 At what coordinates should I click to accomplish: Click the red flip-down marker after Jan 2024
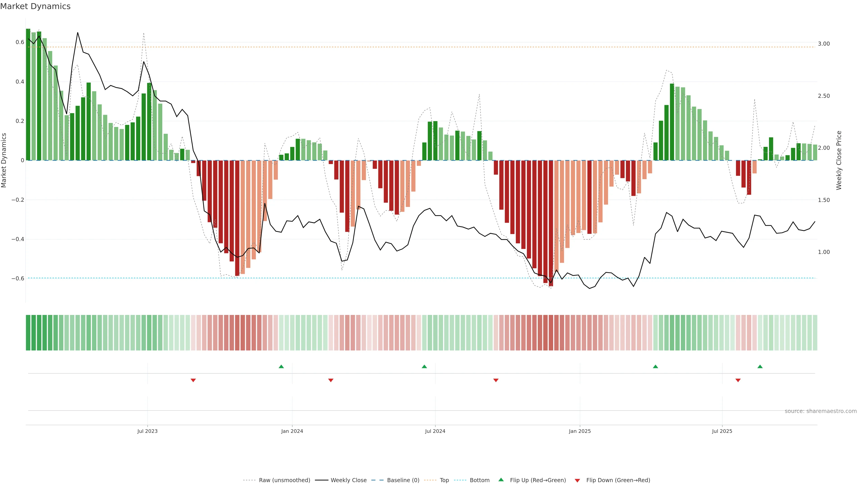coord(330,380)
